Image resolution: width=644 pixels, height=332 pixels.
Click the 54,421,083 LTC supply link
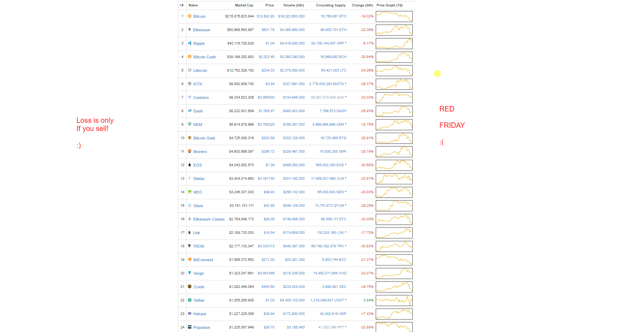coord(334,70)
